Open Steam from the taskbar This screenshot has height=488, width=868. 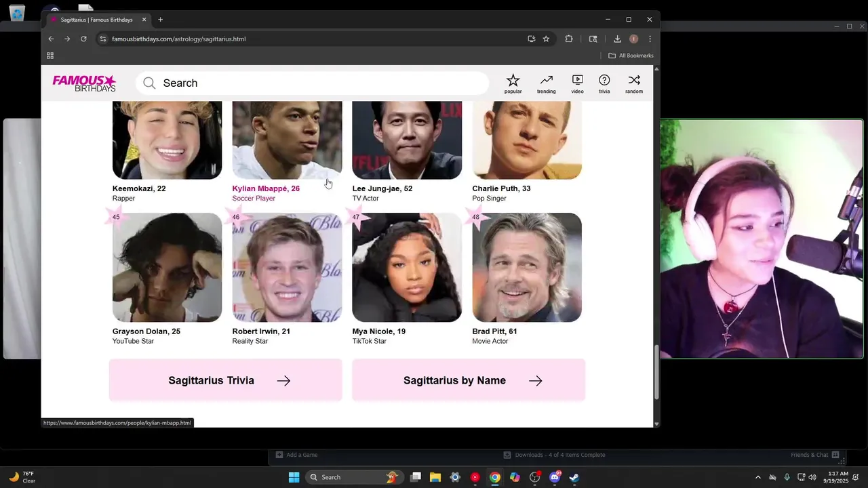tap(574, 477)
